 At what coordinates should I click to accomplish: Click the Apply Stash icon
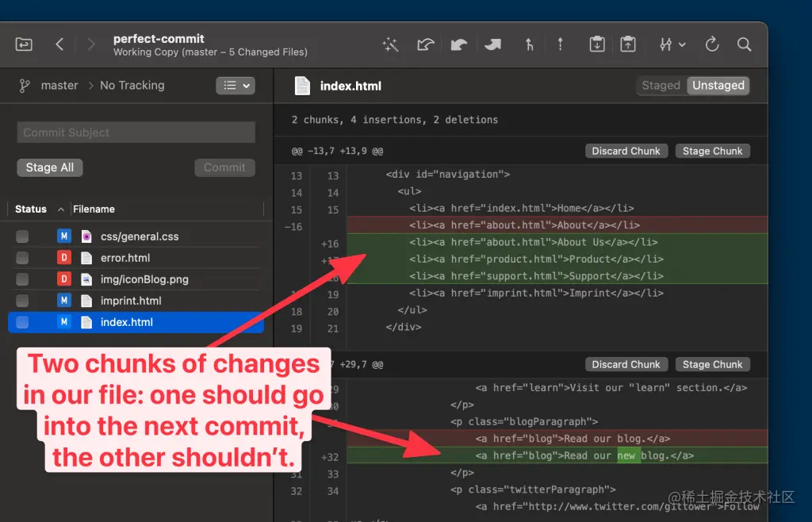pos(628,44)
